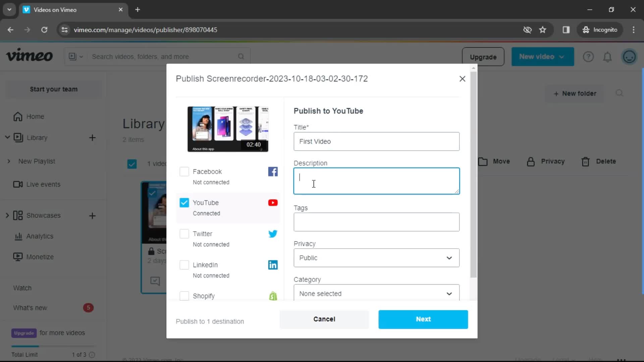Click the Vimeo home logo icon

(29, 56)
